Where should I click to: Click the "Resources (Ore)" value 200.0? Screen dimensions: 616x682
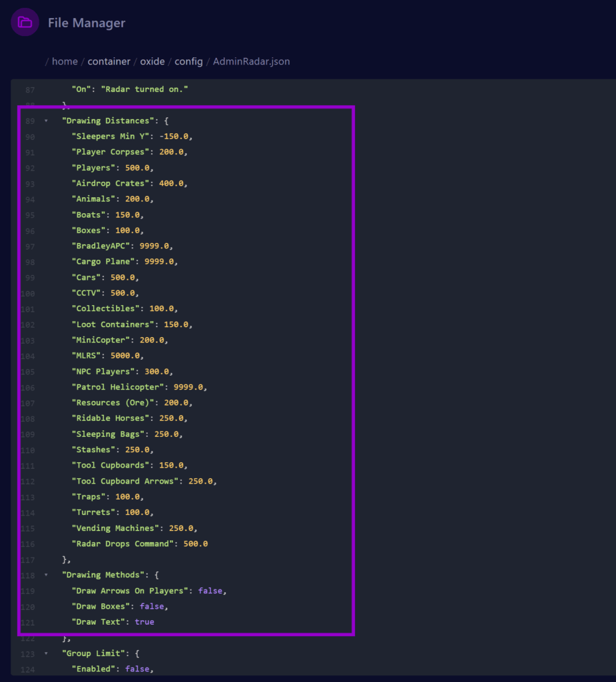pos(176,402)
